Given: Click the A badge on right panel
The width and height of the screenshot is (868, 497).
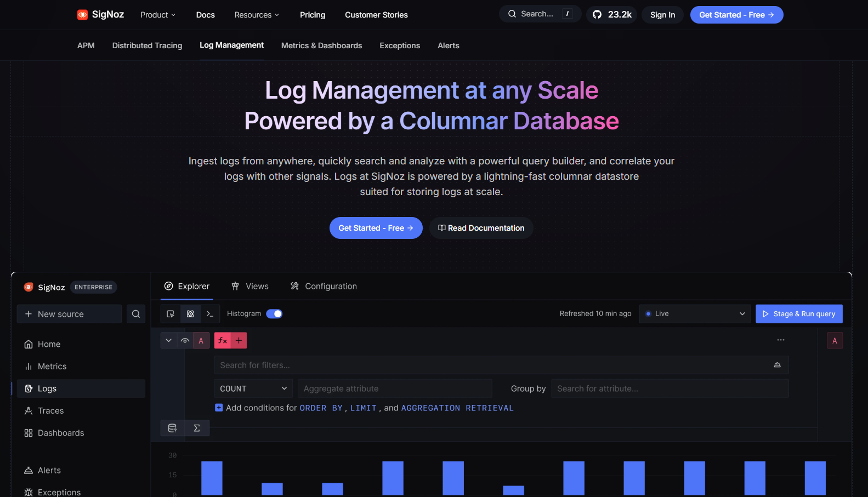Looking at the screenshot, I should click(x=835, y=341).
